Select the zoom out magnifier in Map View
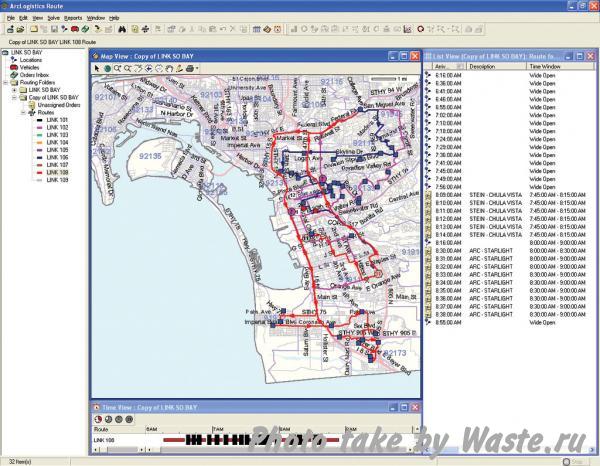Viewport: 600px width, 466px height. tap(128, 68)
